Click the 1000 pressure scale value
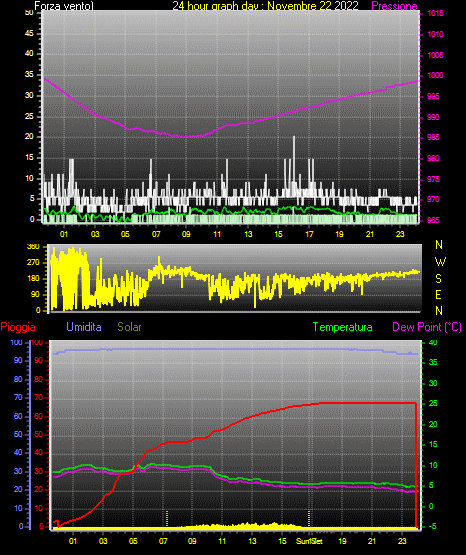 coord(435,75)
